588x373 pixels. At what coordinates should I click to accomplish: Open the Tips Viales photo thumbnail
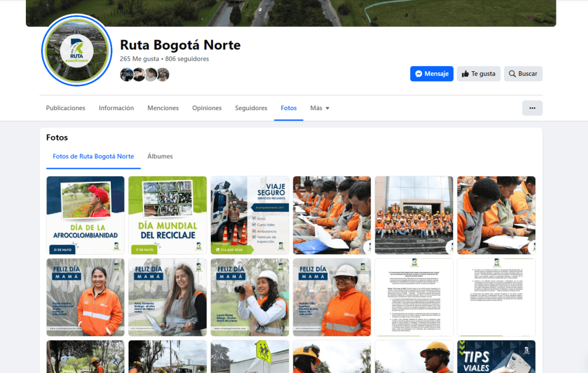coord(496,356)
